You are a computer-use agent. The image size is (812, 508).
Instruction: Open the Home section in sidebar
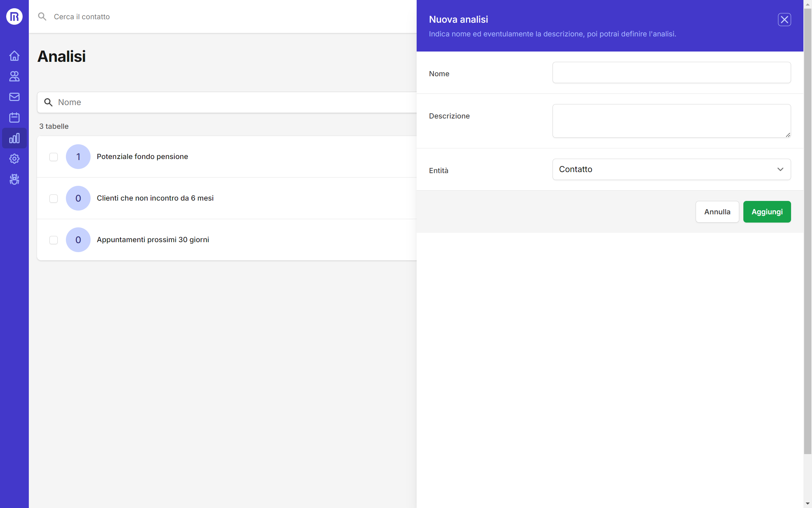click(14, 56)
